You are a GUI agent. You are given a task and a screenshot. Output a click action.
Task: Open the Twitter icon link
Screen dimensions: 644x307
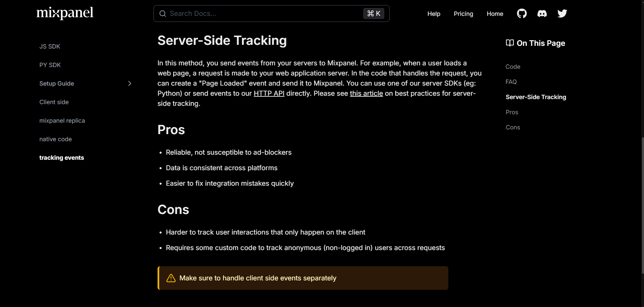pos(562,13)
